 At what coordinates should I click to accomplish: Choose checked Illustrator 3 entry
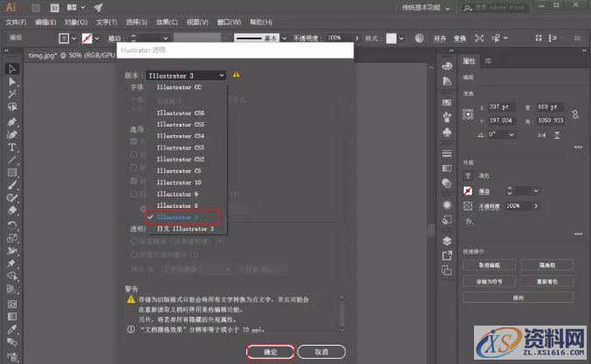[182, 217]
